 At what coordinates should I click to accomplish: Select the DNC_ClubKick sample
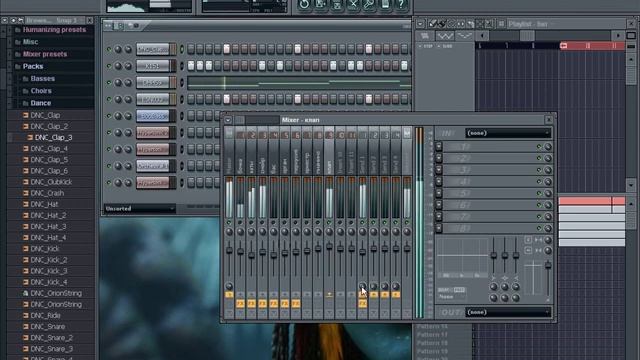[x=51, y=182]
